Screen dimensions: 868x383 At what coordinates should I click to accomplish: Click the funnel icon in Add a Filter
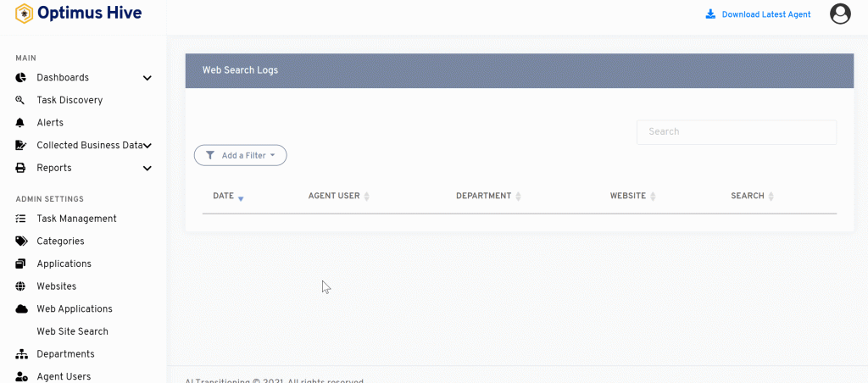point(210,156)
